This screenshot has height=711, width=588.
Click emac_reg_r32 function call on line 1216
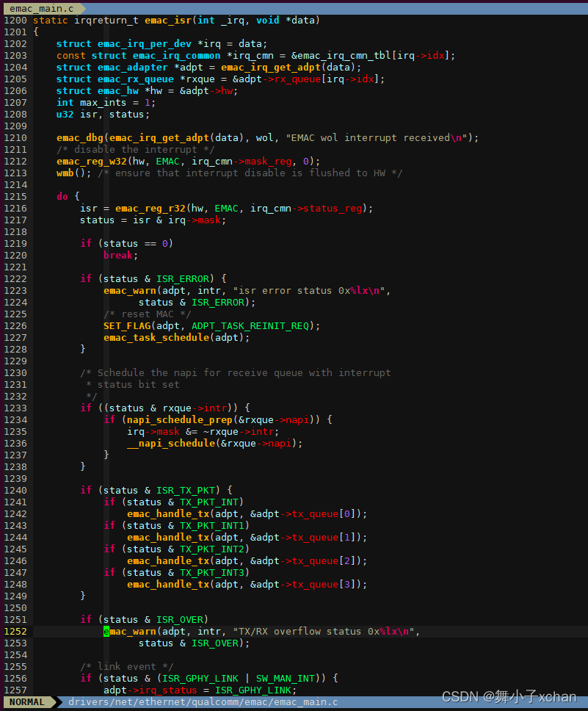(150, 209)
